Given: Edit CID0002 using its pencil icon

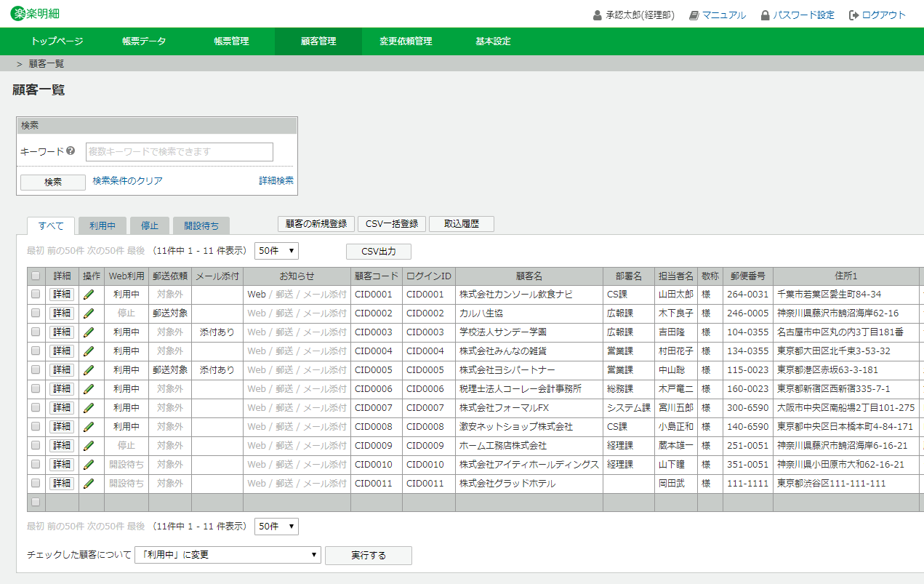Looking at the screenshot, I should [x=89, y=313].
